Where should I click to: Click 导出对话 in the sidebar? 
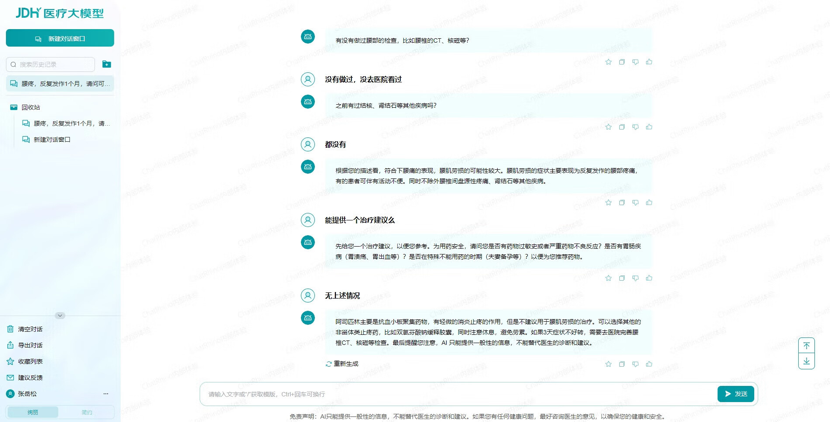25,345
